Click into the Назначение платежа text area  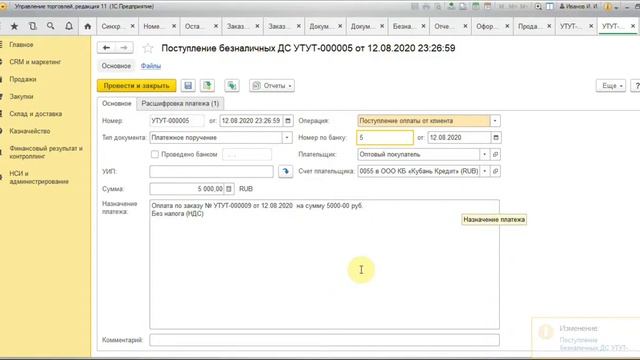tap(324, 264)
